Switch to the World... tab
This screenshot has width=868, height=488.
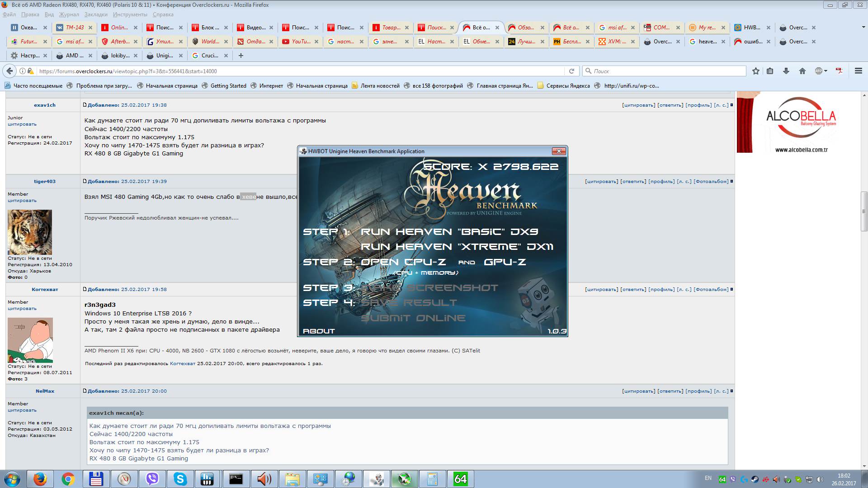click(210, 42)
